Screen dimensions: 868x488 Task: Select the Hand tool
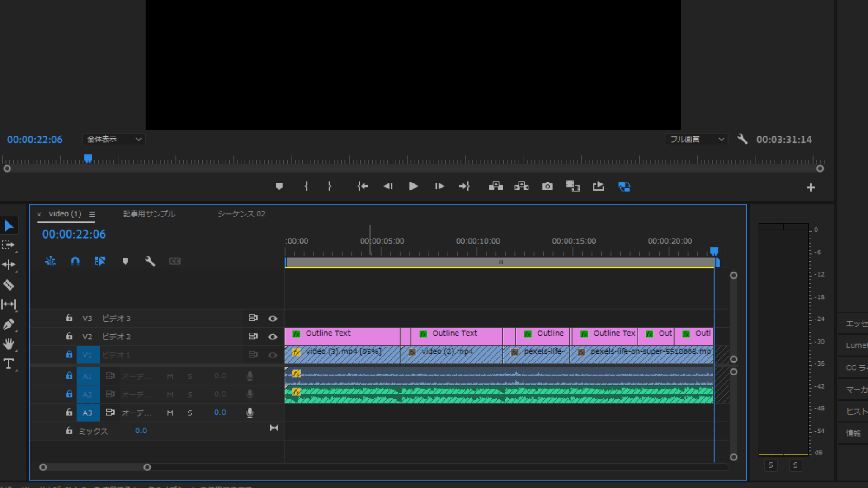[x=9, y=344]
